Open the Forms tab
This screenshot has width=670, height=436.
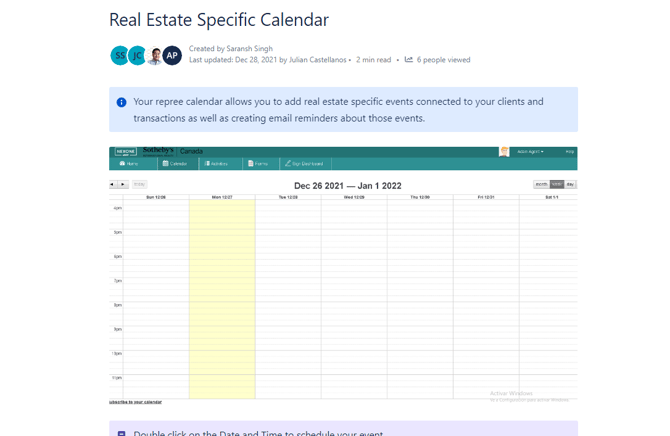(x=258, y=164)
